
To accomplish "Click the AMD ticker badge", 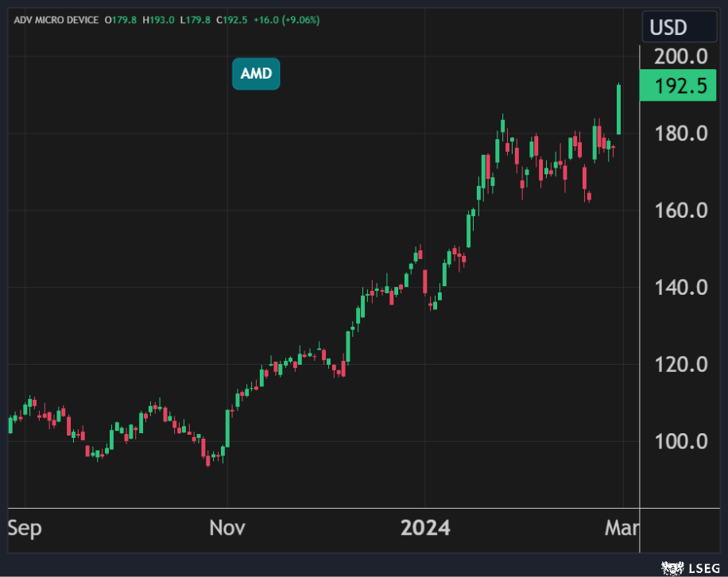I will pos(256,74).
